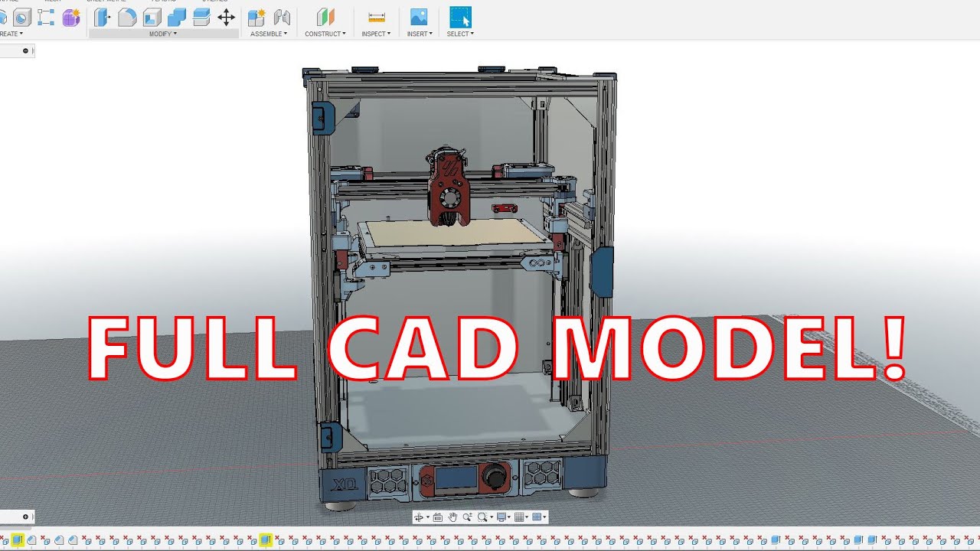This screenshot has width=980, height=551.
Task: Select the first highlighted extrude feature in timeline
Action: (x=18, y=540)
